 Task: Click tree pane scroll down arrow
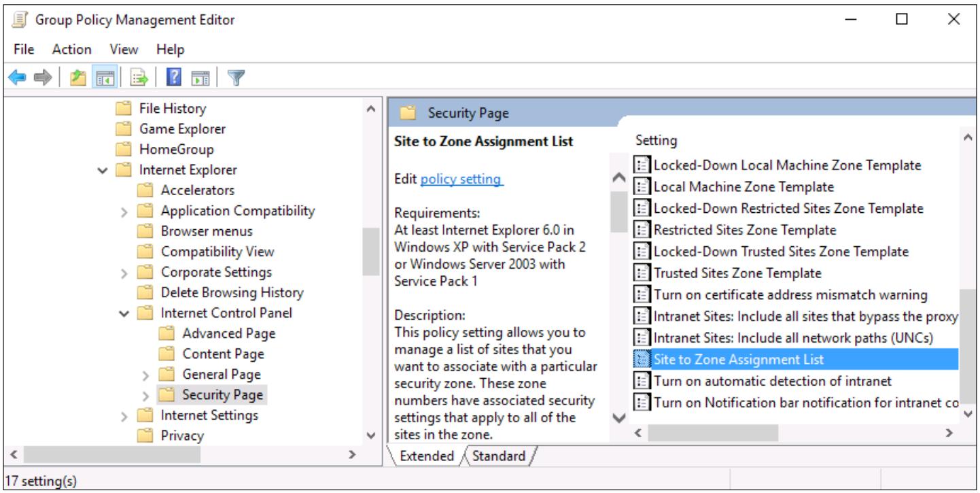coord(370,435)
